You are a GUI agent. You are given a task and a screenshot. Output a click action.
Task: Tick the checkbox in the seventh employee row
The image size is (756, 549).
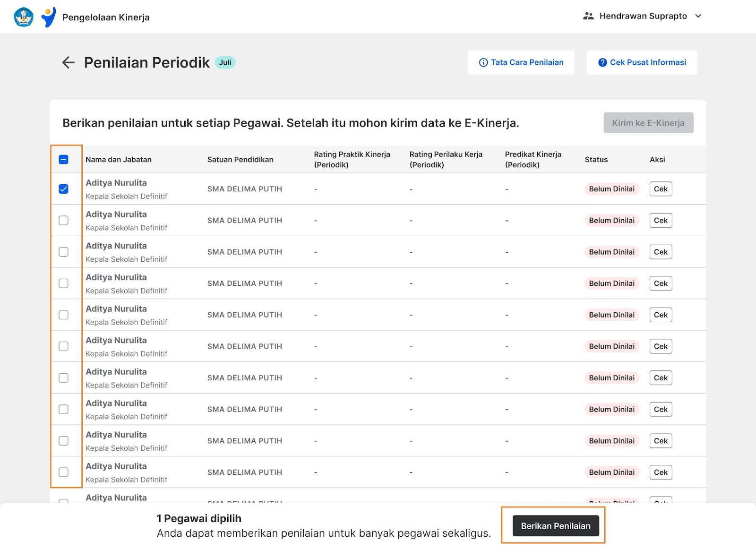pyautogui.click(x=63, y=377)
